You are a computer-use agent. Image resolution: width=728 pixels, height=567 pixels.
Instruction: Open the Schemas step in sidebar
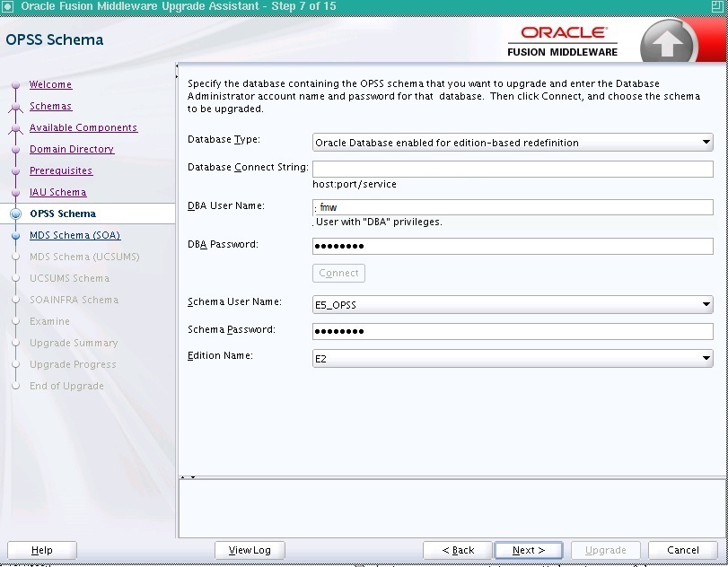50,107
